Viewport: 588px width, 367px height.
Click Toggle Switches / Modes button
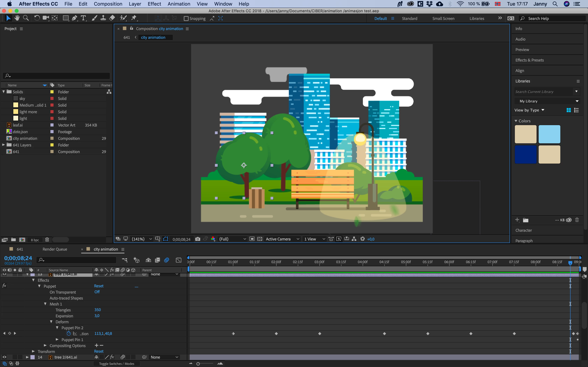[x=116, y=364]
